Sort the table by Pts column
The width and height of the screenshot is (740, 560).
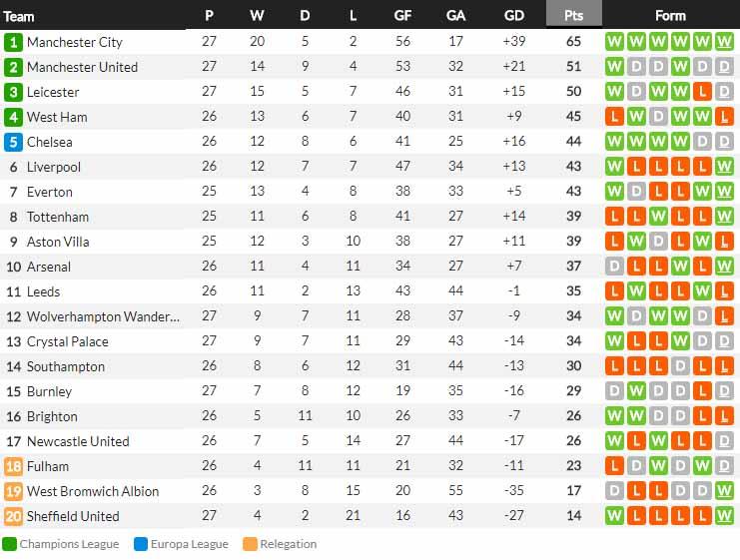pos(573,15)
